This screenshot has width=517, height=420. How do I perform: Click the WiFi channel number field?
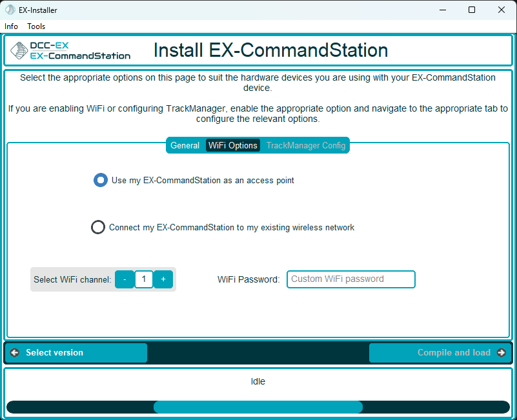pyautogui.click(x=144, y=279)
